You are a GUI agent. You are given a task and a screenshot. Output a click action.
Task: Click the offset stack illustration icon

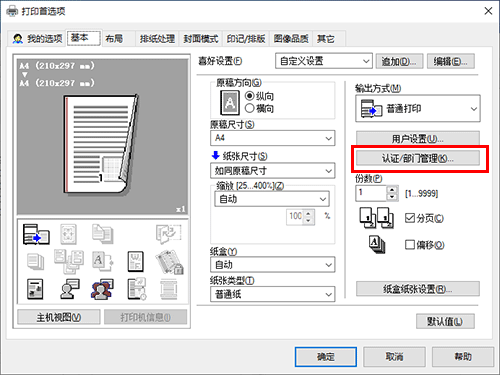pyautogui.click(x=377, y=245)
